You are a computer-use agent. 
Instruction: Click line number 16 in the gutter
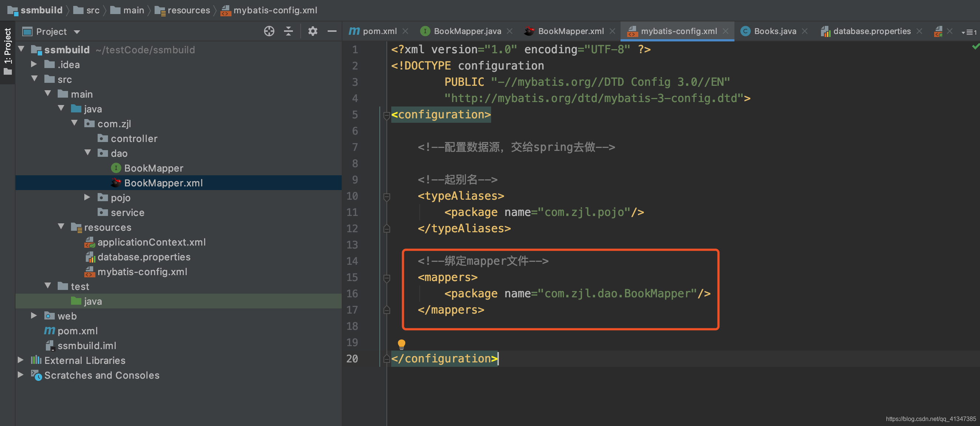[352, 294]
